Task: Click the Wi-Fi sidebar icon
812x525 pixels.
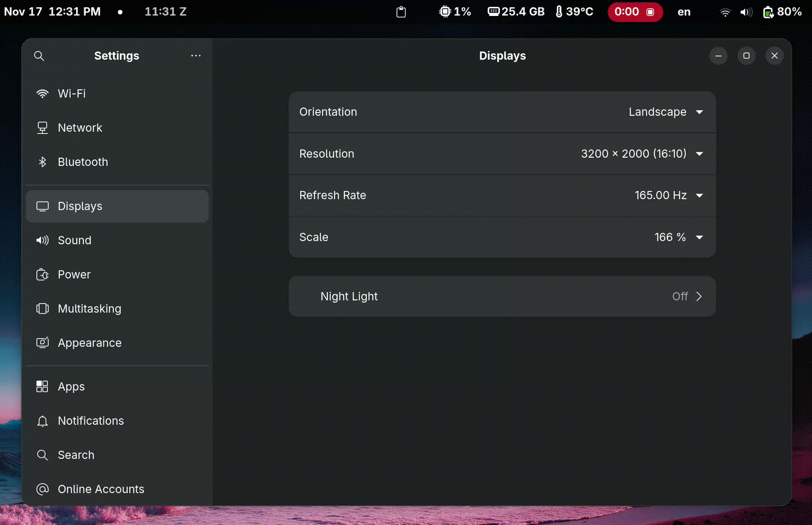Action: click(x=42, y=93)
